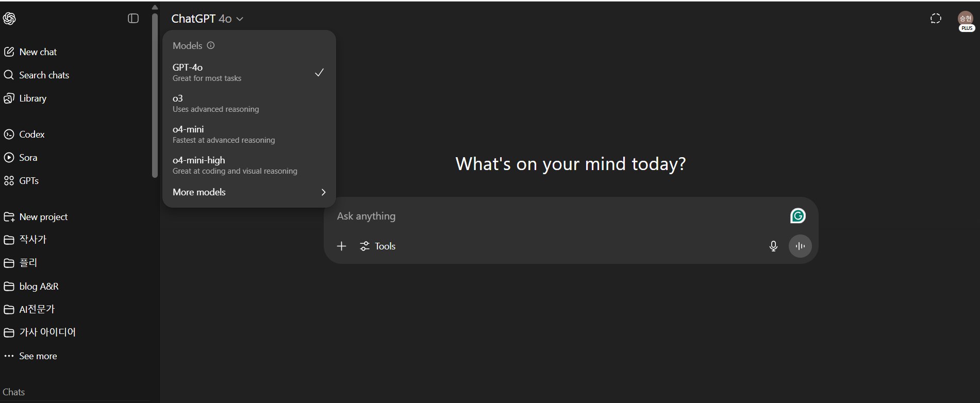Image resolution: width=980 pixels, height=403 pixels.
Task: Open Search chats
Action: (44, 75)
